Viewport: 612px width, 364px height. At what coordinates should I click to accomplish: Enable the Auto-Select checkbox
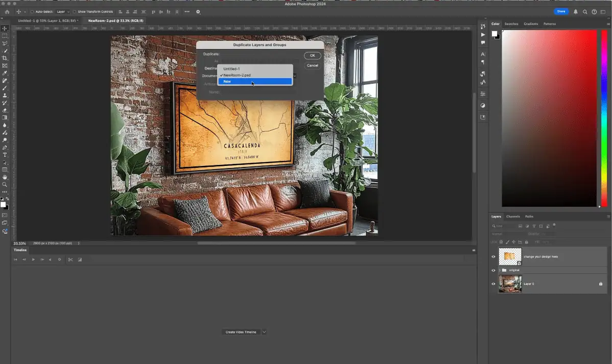(x=32, y=12)
